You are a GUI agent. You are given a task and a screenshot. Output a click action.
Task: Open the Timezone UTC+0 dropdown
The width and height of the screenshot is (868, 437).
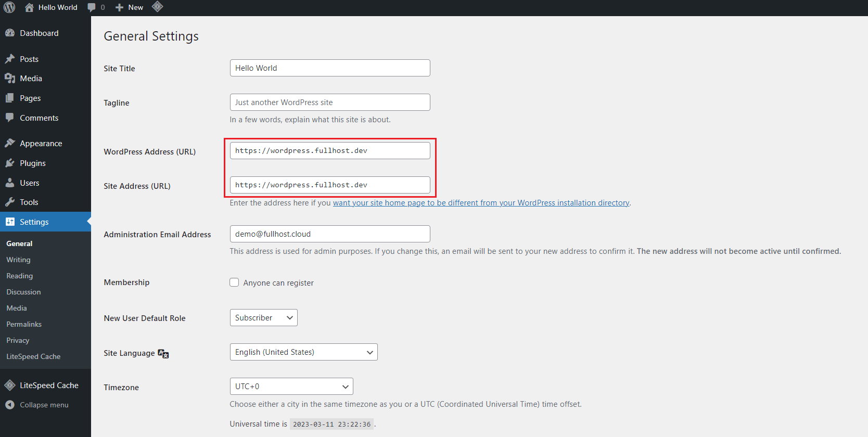(x=291, y=387)
